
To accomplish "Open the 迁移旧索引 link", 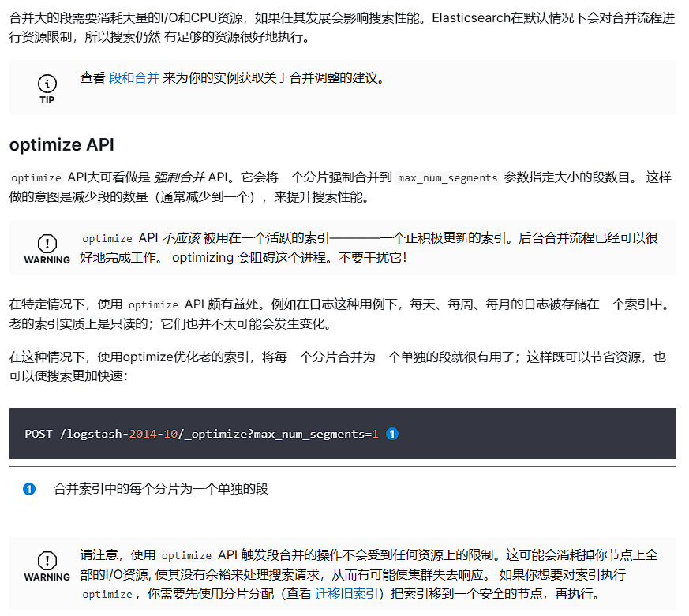I will 347,594.
